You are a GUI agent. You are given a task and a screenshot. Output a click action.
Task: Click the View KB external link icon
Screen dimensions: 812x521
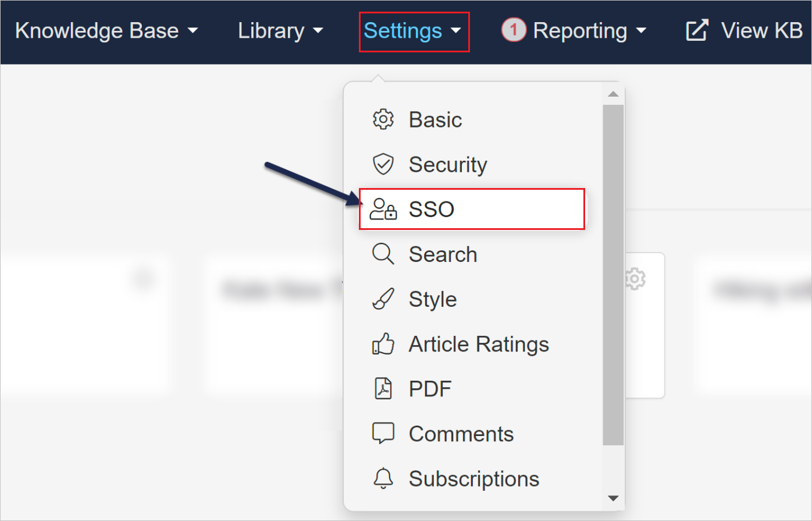tap(696, 30)
